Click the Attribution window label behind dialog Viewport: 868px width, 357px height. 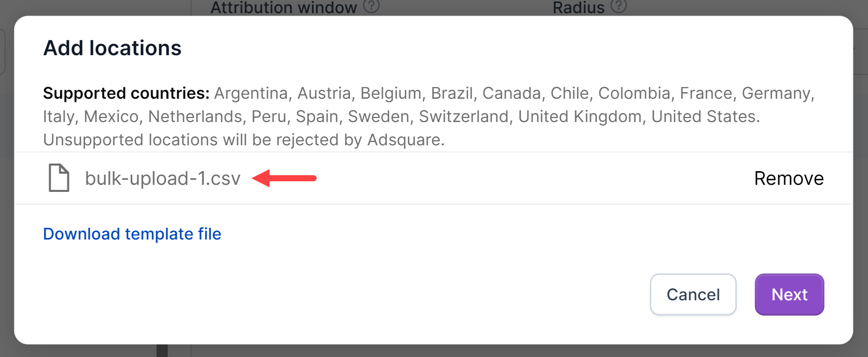point(284,7)
